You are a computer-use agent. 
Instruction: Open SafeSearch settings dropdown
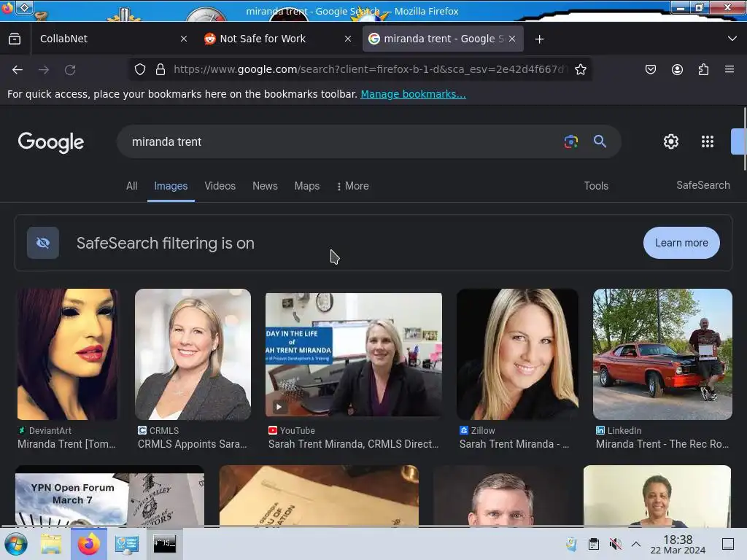point(703,185)
